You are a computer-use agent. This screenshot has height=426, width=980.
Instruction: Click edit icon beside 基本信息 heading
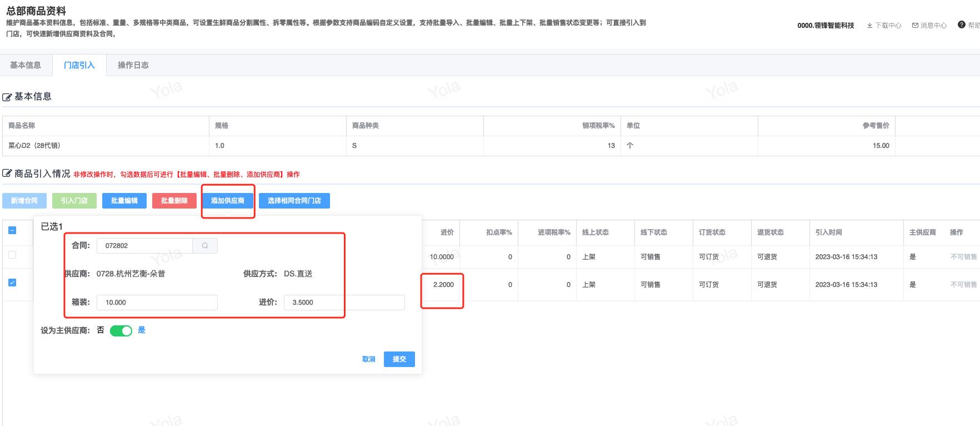point(7,97)
